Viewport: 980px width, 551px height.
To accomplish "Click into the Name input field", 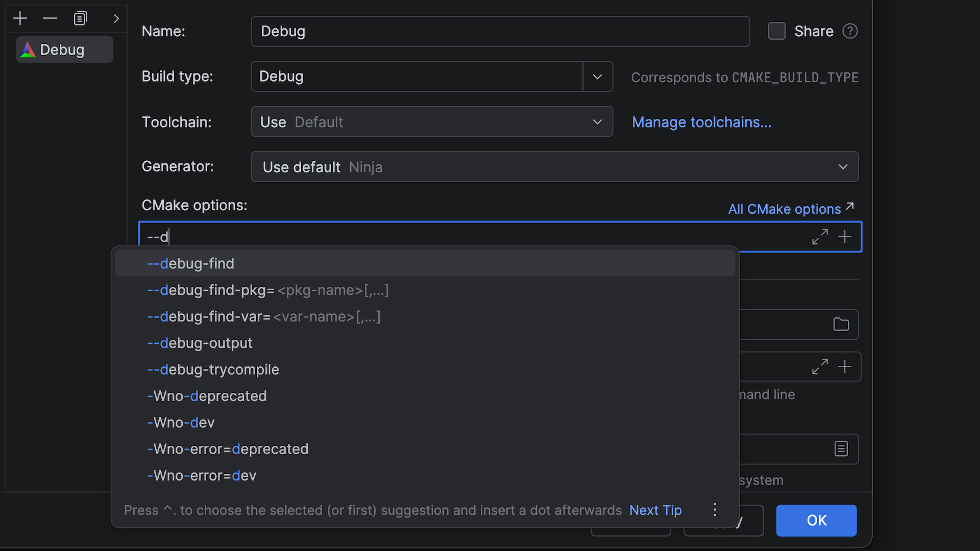I will [500, 31].
